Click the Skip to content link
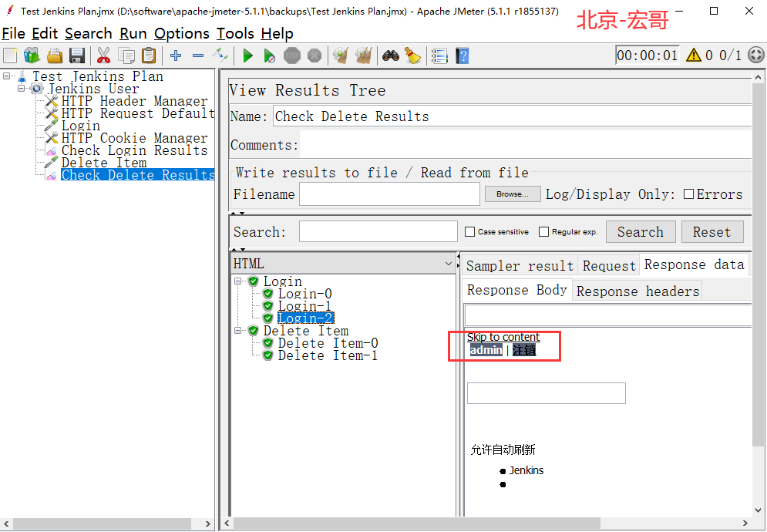Viewport: 767px width, 532px height. [503, 337]
